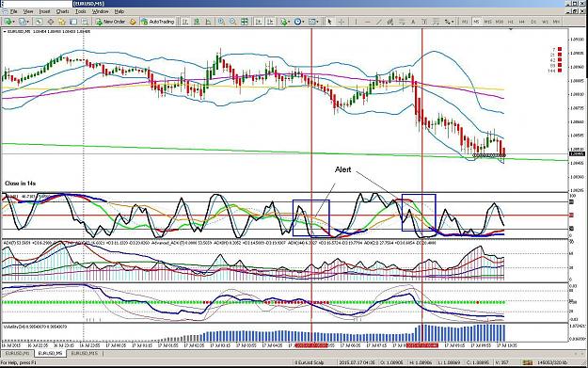588x368 pixels.
Task: Expand the Profiles dropdown arrow
Action: click(x=28, y=22)
